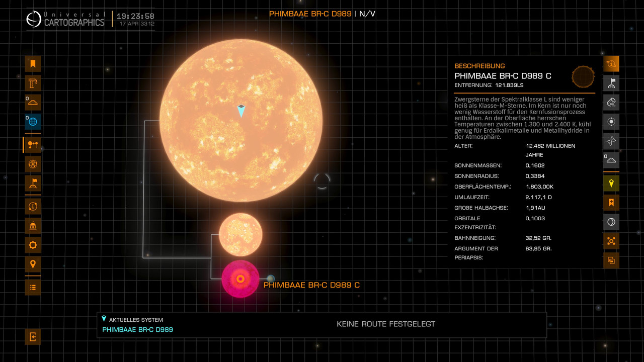Click the AKTUELLES SYSTEM label
Screen dimensions: 644x362
point(136,320)
